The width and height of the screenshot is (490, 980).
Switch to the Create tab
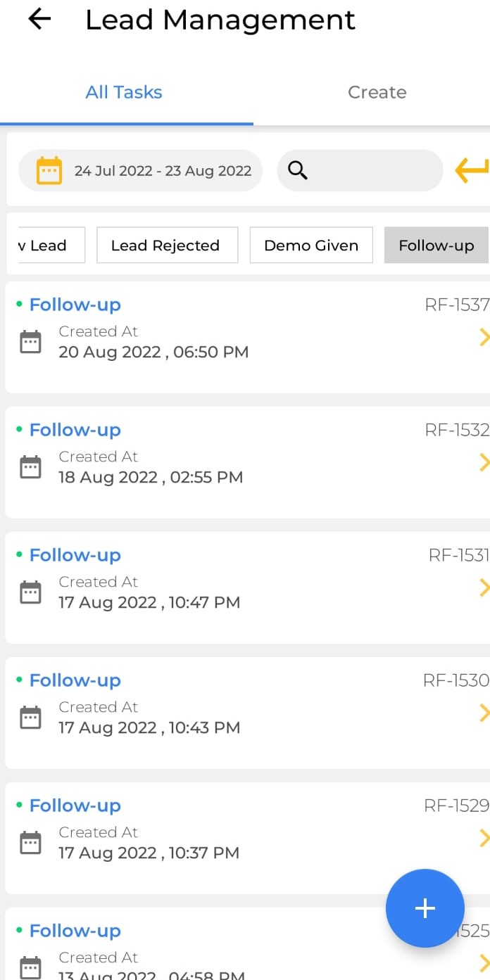pyautogui.click(x=377, y=92)
